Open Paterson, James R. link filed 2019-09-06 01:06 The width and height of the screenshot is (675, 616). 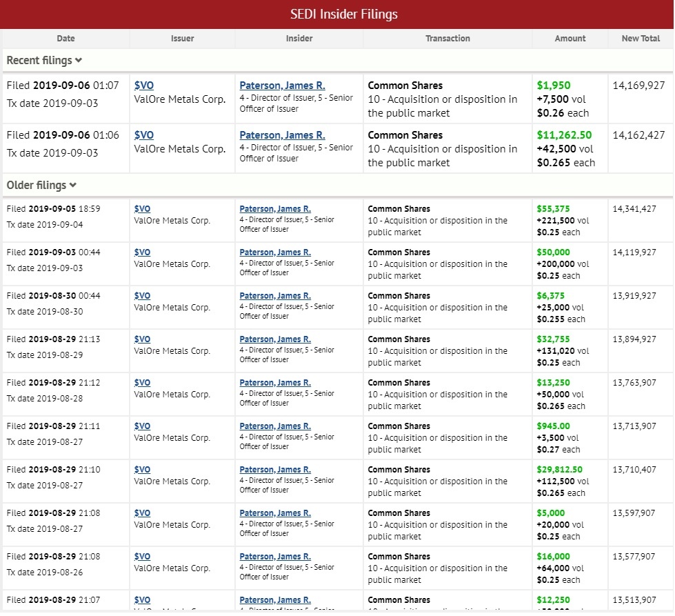tap(283, 135)
